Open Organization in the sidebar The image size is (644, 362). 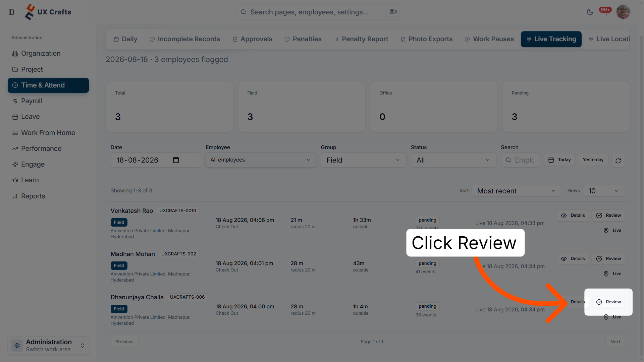[x=48, y=53]
